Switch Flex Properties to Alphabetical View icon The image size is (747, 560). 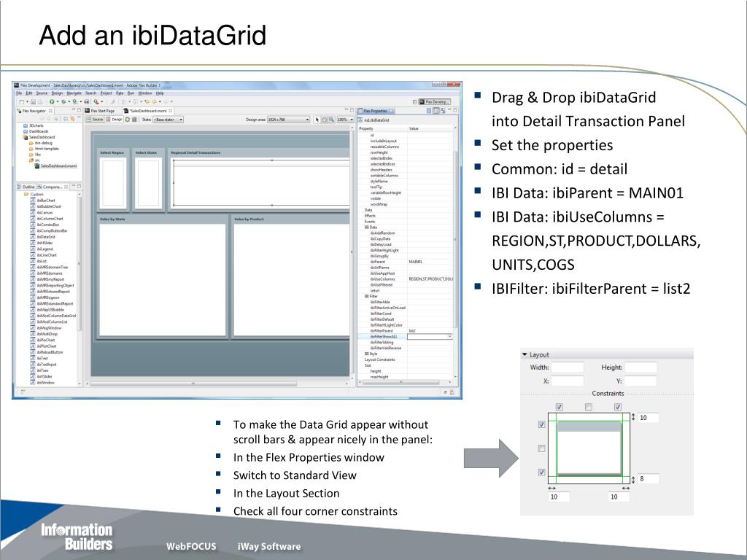[x=443, y=111]
